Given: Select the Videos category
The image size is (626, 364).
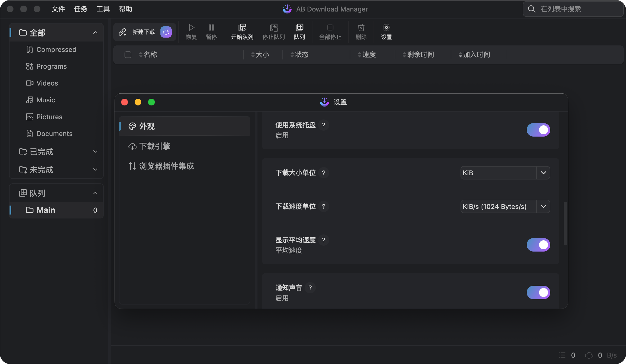Looking at the screenshot, I should pos(57,83).
